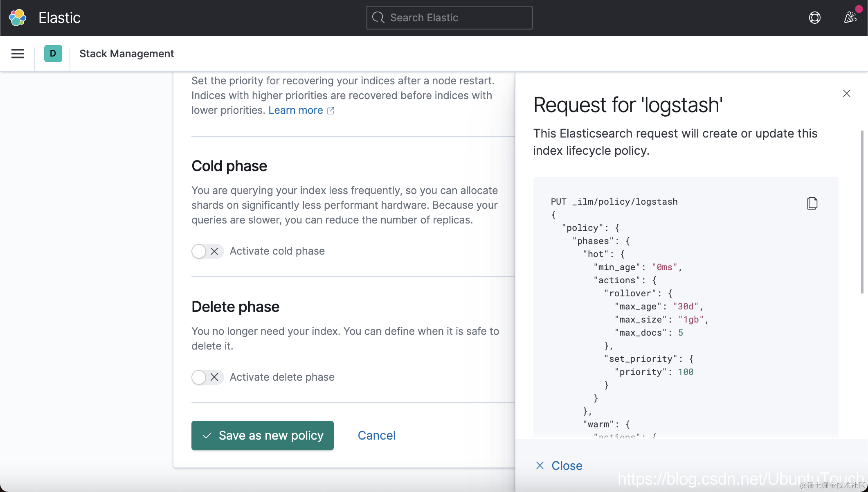Click the Stack Management breadcrumb

pos(126,54)
